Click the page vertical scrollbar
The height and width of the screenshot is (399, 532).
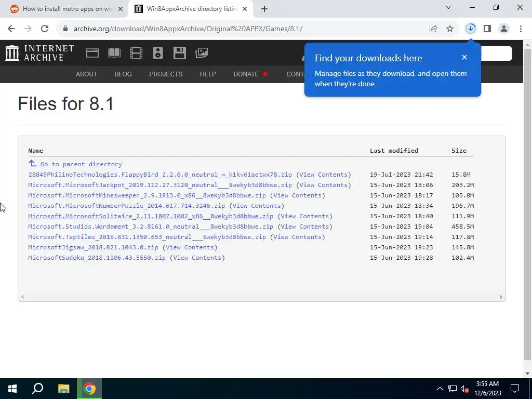pos(527,204)
